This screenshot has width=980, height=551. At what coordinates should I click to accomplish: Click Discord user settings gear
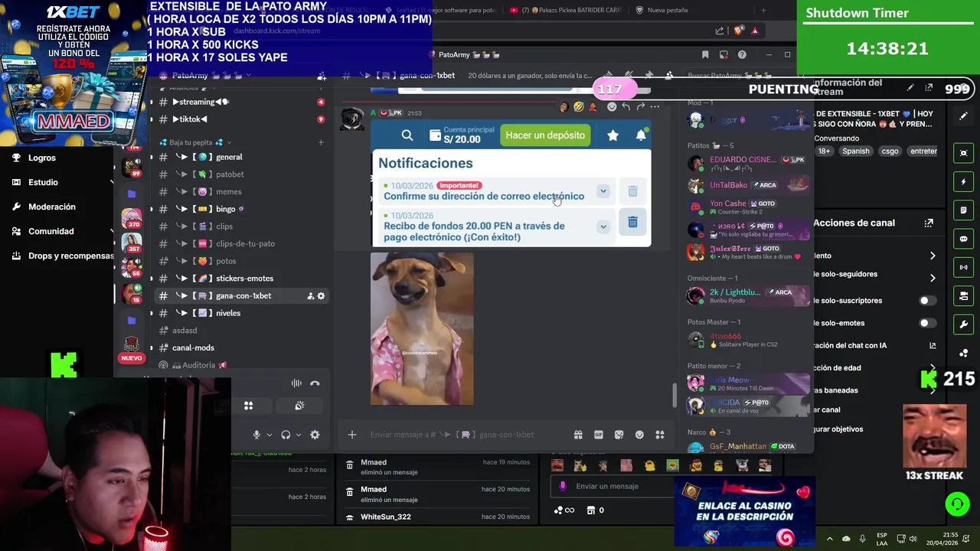tap(315, 435)
